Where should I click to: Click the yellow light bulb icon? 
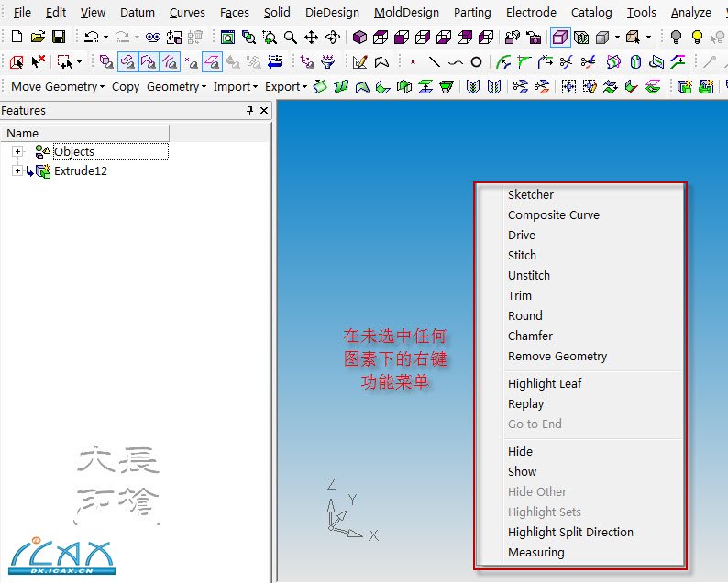(697, 38)
